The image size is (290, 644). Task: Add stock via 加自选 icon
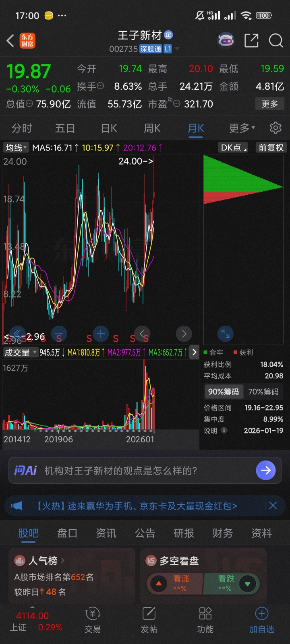[x=262, y=620]
